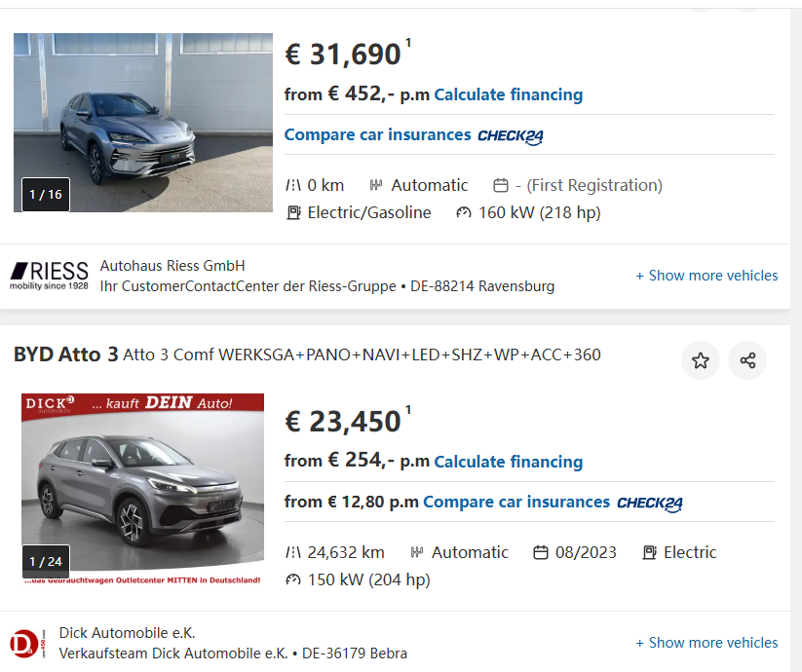802x672 pixels.
Task: Click the CHECK24 logo in the BYD Atto 3 listing
Action: (x=650, y=503)
